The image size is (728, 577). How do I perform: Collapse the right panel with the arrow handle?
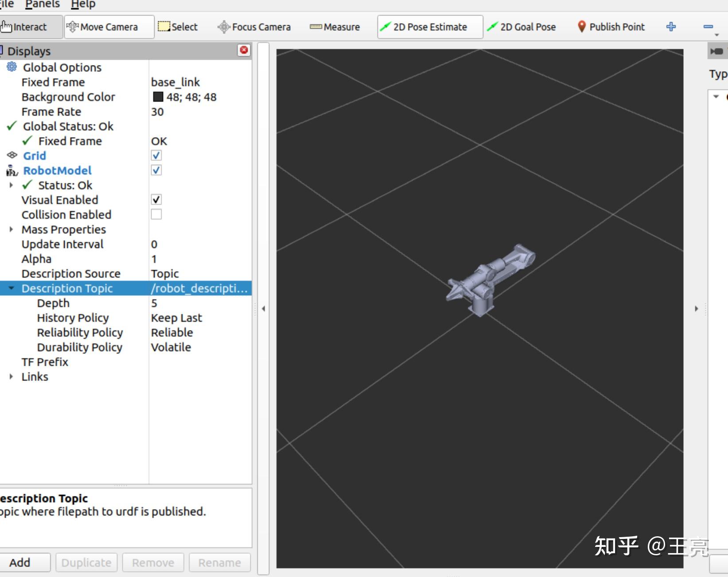[696, 309]
